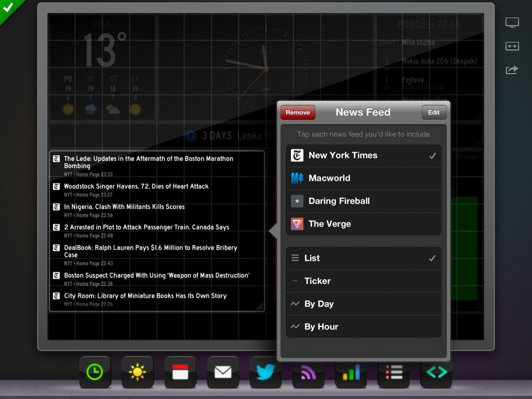Select the Clock widget icon
This screenshot has height=399, width=532.
pyautogui.click(x=95, y=372)
